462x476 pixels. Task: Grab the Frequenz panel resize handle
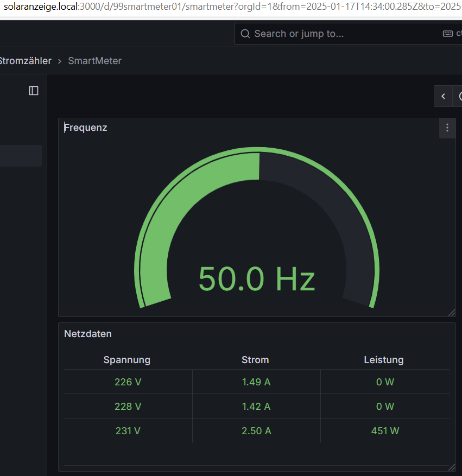click(x=451, y=312)
